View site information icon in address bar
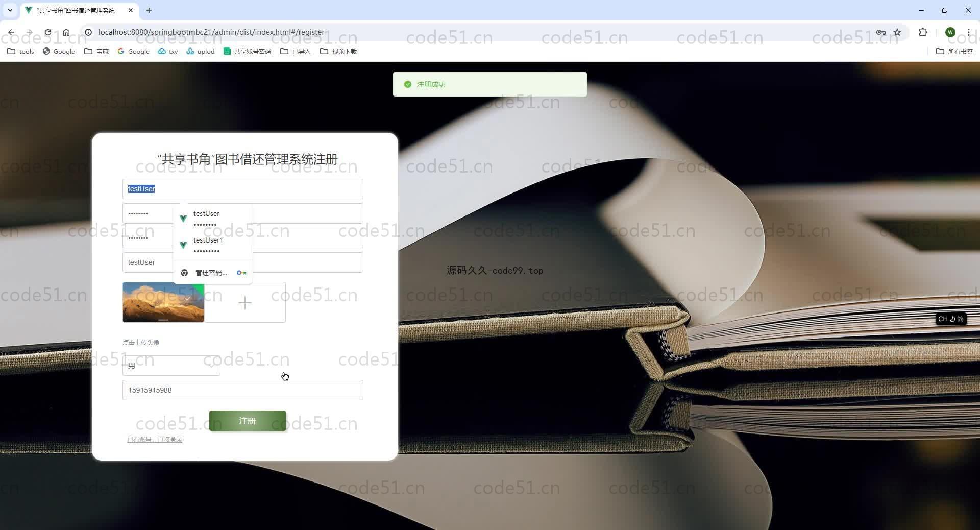The image size is (980, 530). point(88,32)
